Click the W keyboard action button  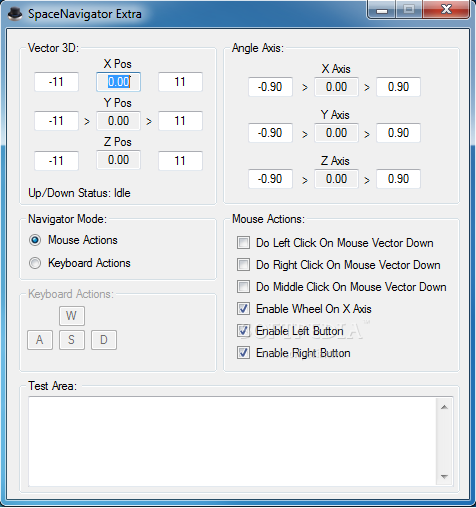click(x=72, y=316)
